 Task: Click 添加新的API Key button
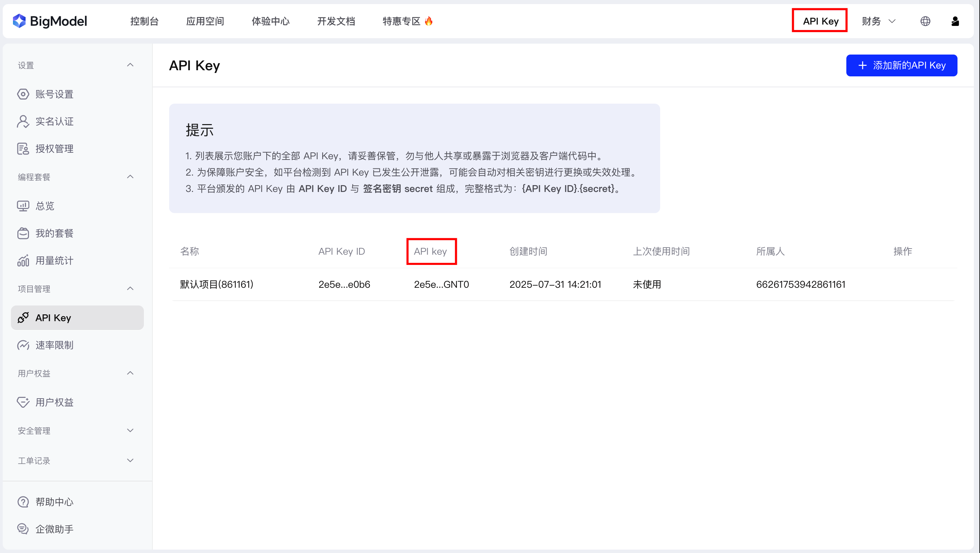(902, 65)
